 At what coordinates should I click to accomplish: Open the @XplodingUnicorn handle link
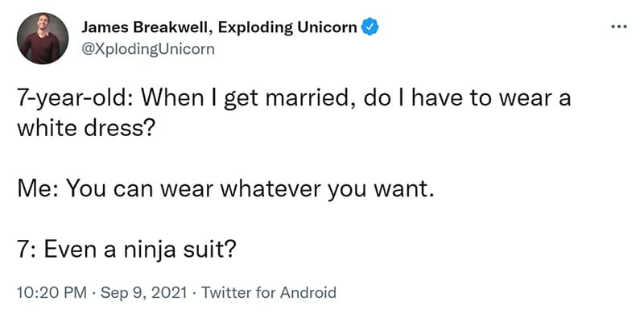[148, 49]
